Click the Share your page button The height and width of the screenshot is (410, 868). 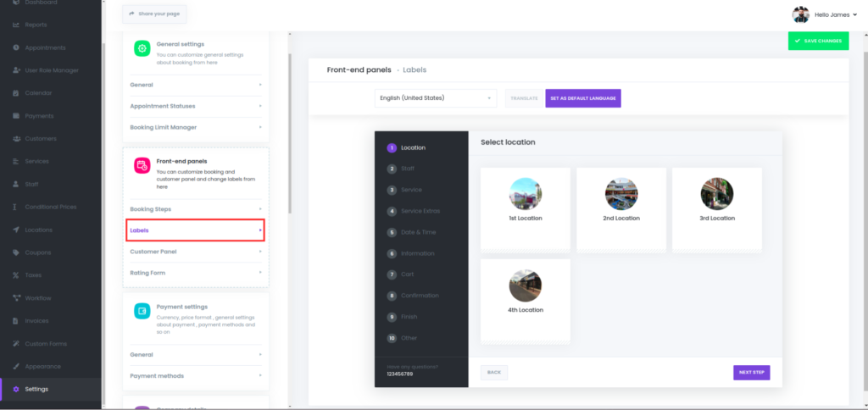pos(154,14)
